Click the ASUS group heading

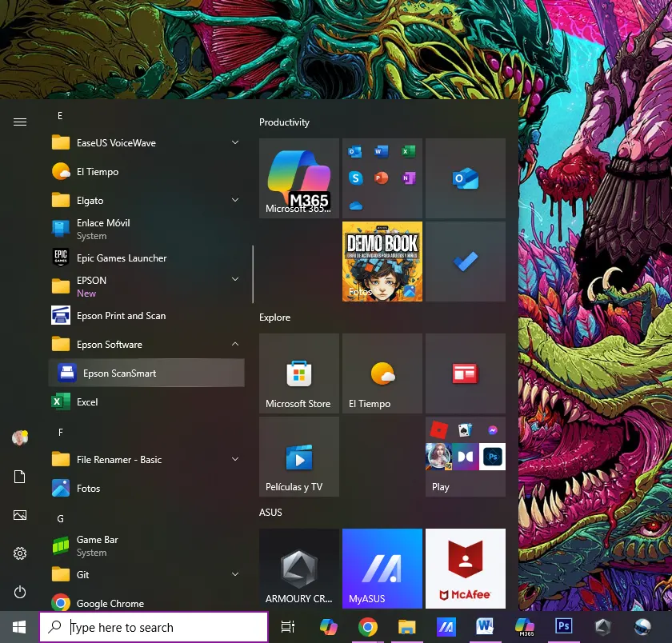tap(270, 513)
